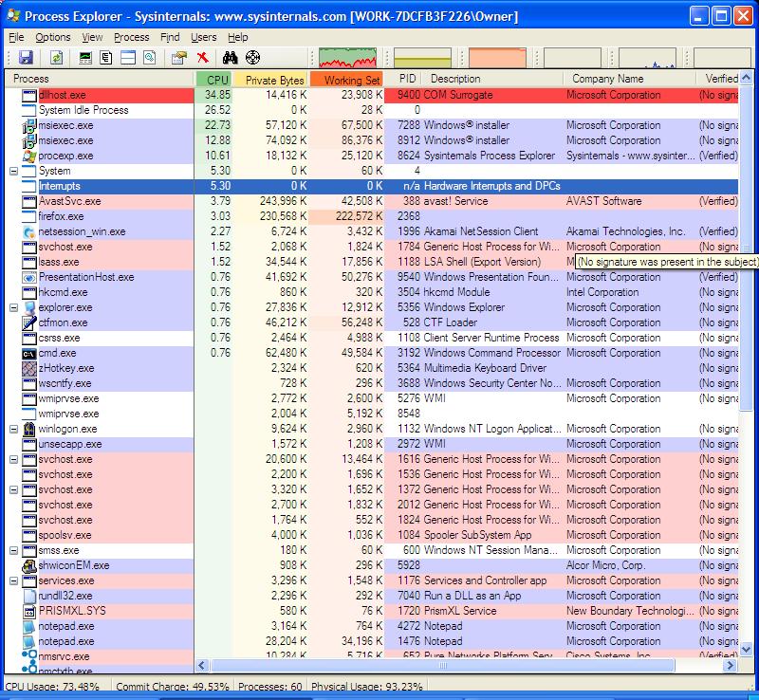Collapse the System process tree node
Image resolution: width=759 pixels, height=700 pixels.
click(x=13, y=171)
